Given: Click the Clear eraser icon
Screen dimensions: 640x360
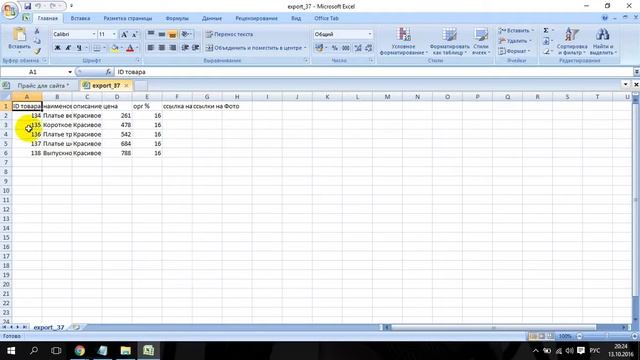Looking at the screenshot, I should coord(546,51).
